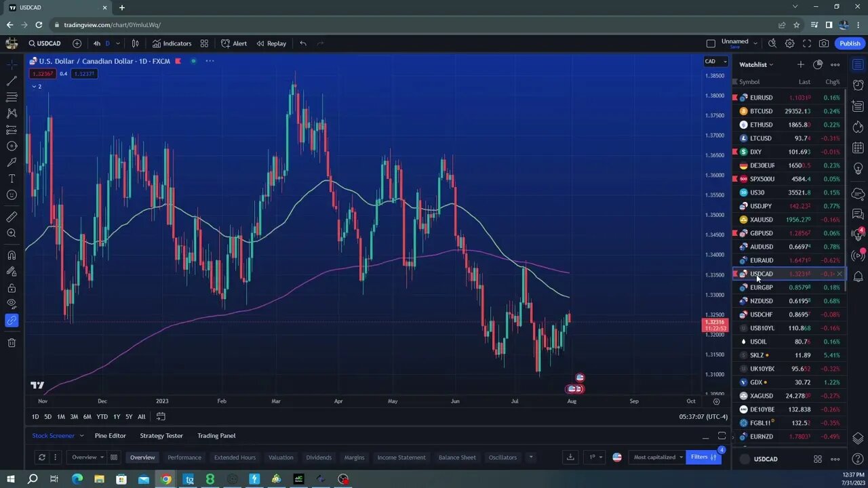The image size is (868, 488).
Task: Open the Watchlist name dropdown
Action: pos(757,64)
